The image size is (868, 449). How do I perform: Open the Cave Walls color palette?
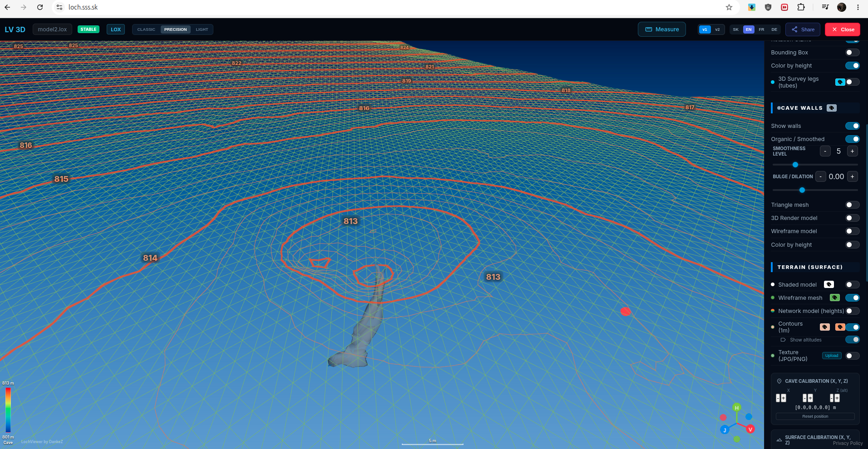tap(832, 108)
